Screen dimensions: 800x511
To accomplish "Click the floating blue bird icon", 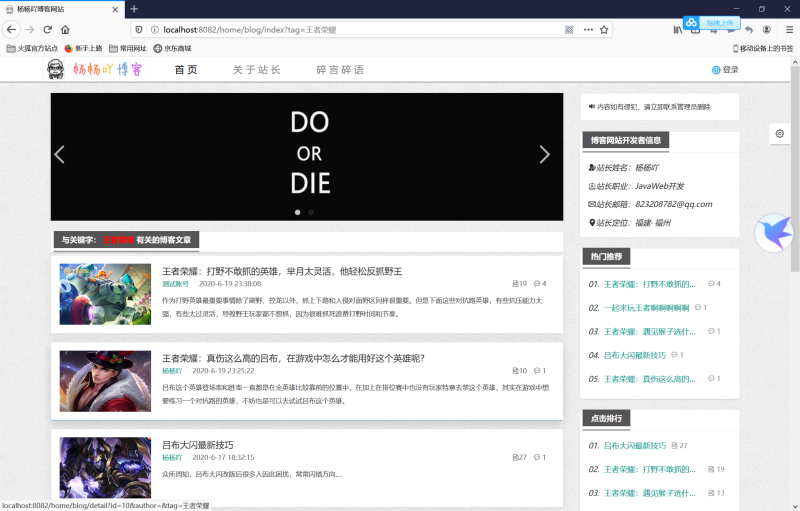I will click(775, 232).
